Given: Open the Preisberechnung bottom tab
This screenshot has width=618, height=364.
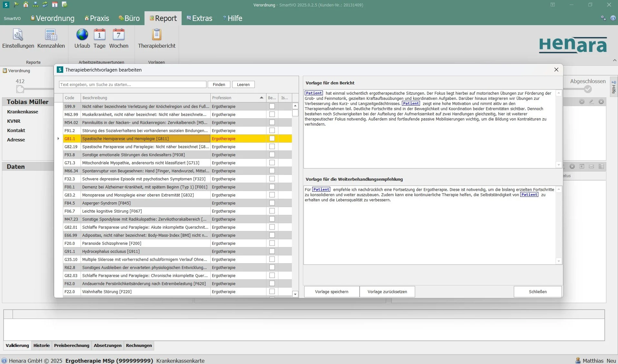Looking at the screenshot, I should (72, 345).
